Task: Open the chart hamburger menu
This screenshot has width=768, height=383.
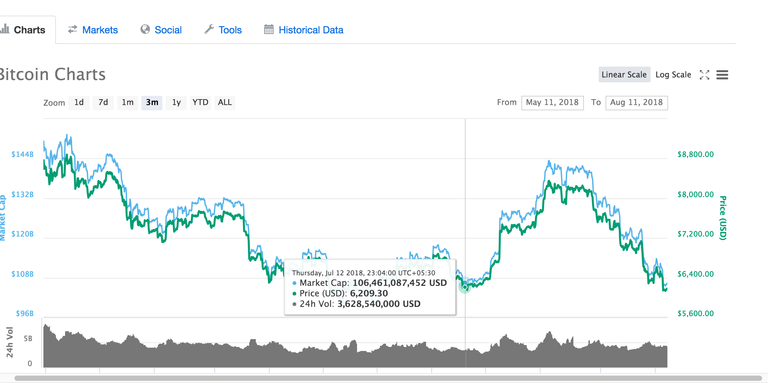Action: click(722, 75)
